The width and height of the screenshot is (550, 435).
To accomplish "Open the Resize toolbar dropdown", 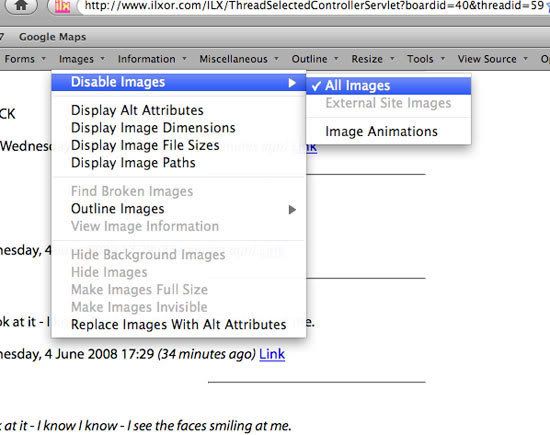I will [373, 59].
